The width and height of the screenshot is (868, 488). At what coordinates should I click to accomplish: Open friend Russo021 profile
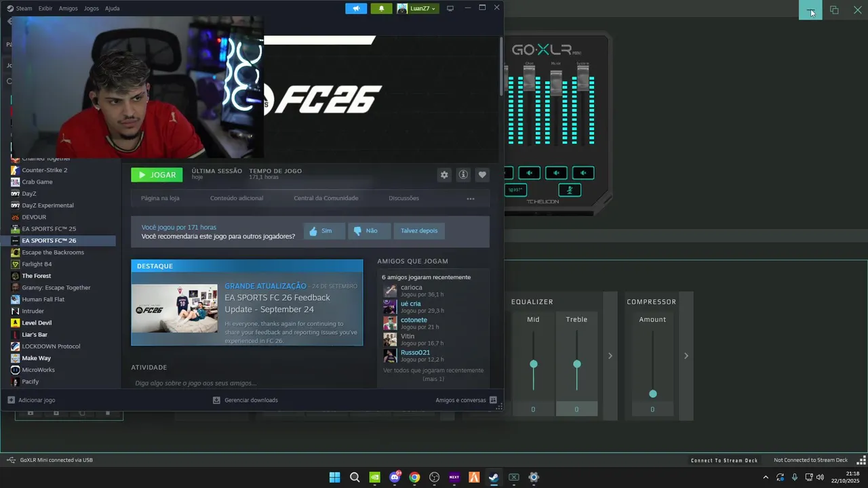click(x=415, y=352)
